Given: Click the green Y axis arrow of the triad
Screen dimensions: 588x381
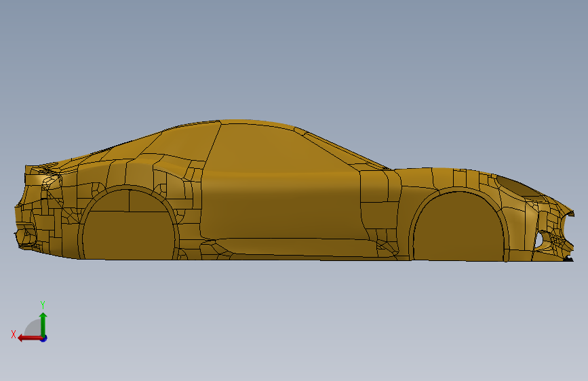Looking at the screenshot, I should coord(43,324).
